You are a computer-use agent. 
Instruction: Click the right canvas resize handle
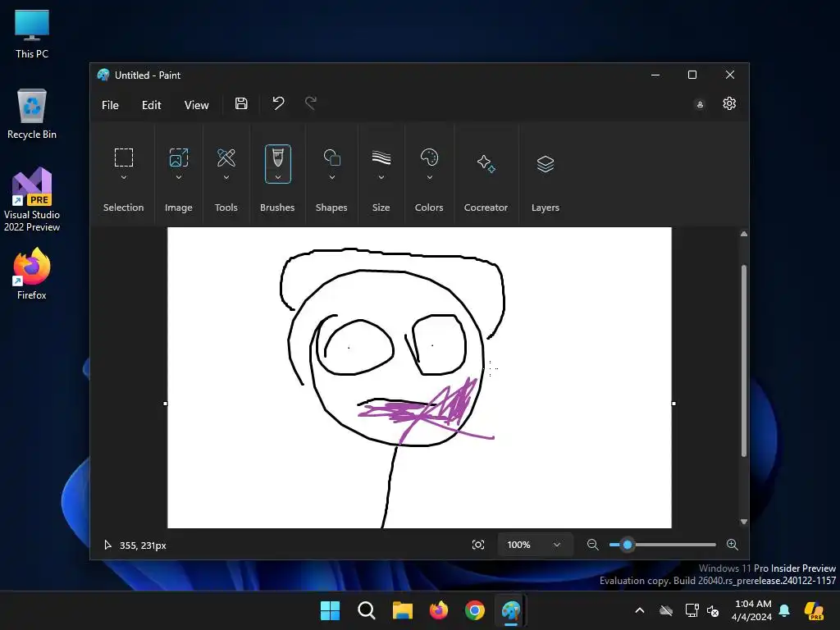(x=673, y=404)
